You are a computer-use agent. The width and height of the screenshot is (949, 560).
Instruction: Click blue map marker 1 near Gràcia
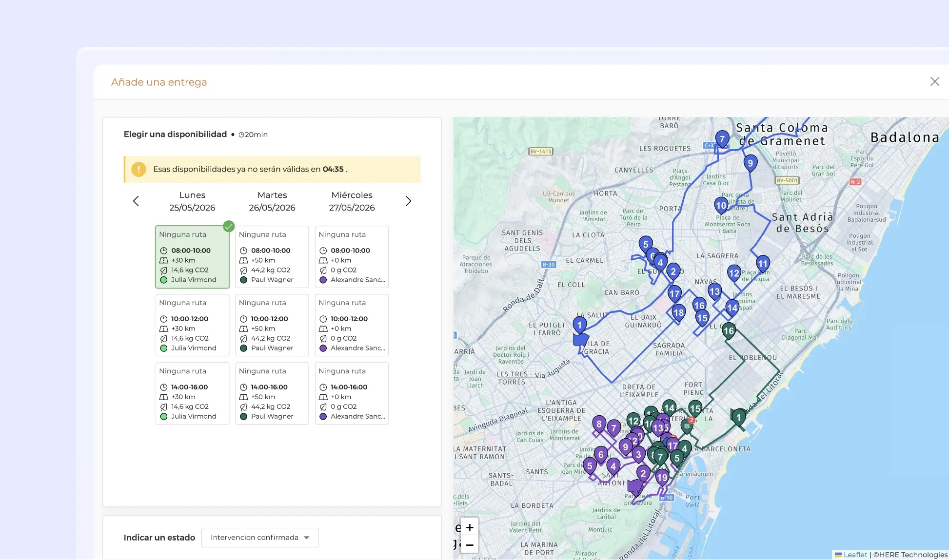pos(579,325)
